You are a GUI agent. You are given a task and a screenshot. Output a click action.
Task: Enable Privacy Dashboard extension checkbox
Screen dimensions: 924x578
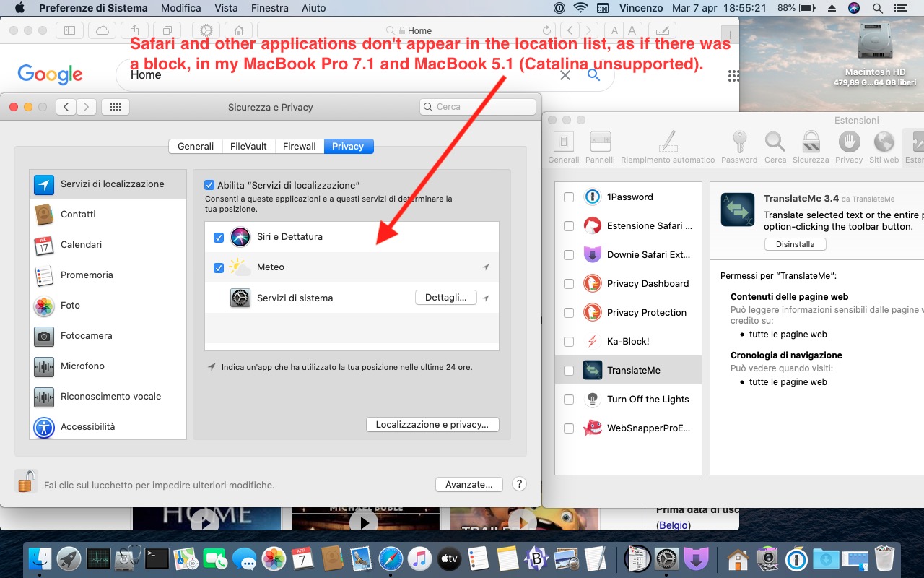569,284
